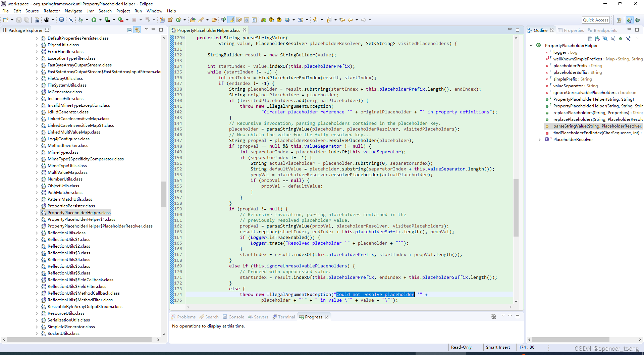This screenshot has width=644, height=355.
Task: Open the Search dialog via toolbar icon
Action: [x=203, y=19]
